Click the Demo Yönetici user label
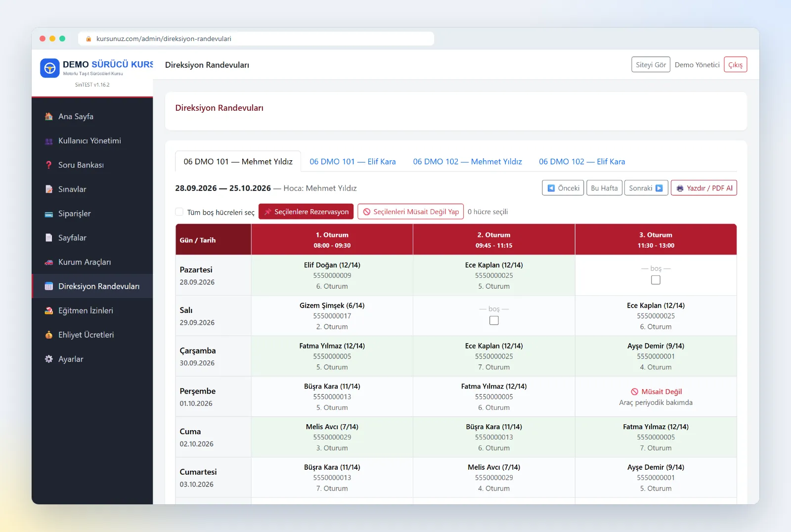Image resolution: width=791 pixels, height=532 pixels. (697, 65)
